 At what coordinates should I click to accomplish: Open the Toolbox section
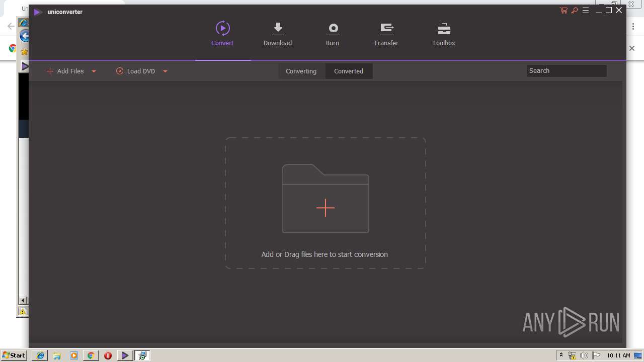(443, 34)
